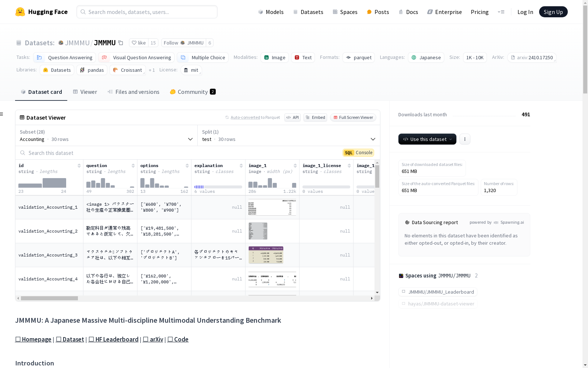The image size is (588, 368).
Task: Sort the explanation column
Action: coord(241,166)
